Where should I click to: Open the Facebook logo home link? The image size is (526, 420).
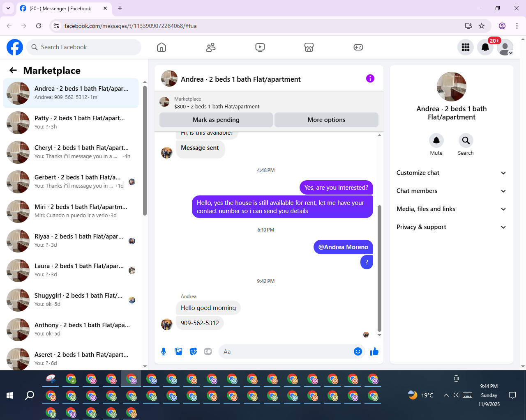(15, 47)
